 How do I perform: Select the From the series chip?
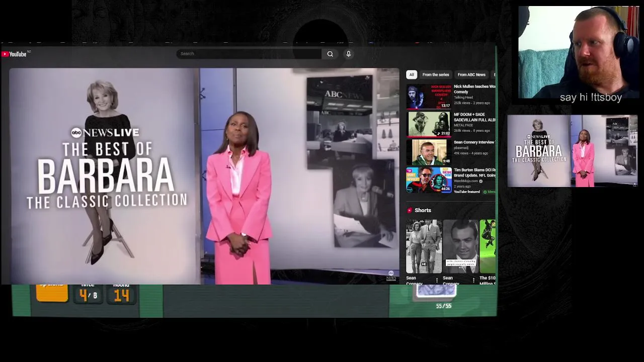point(436,74)
